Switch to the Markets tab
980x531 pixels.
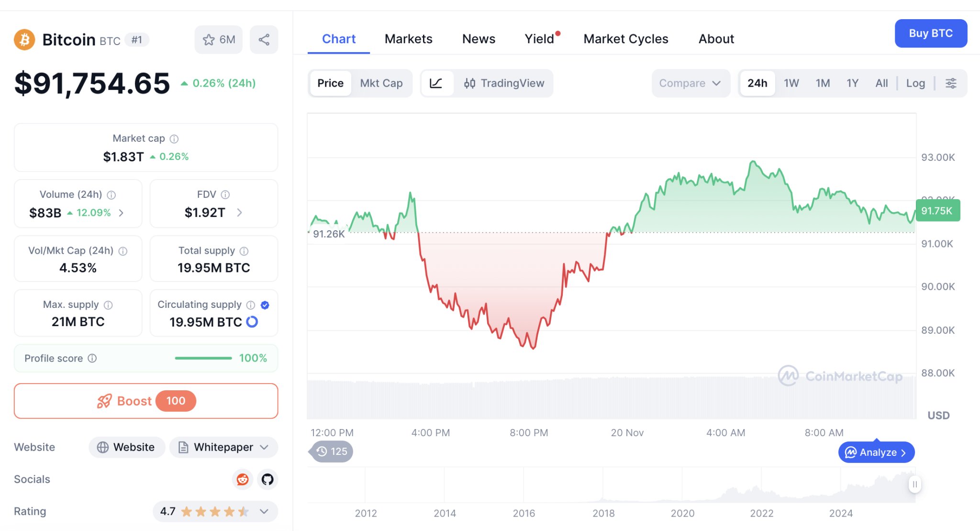(x=408, y=38)
